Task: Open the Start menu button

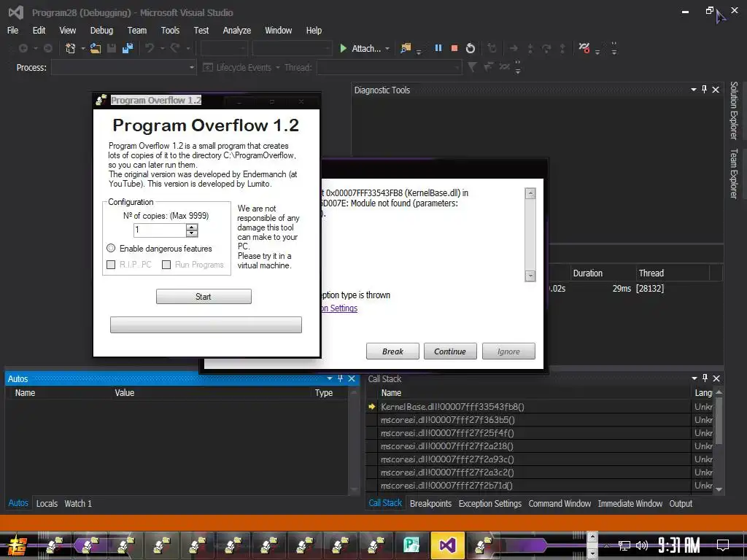Action: pos(18,545)
